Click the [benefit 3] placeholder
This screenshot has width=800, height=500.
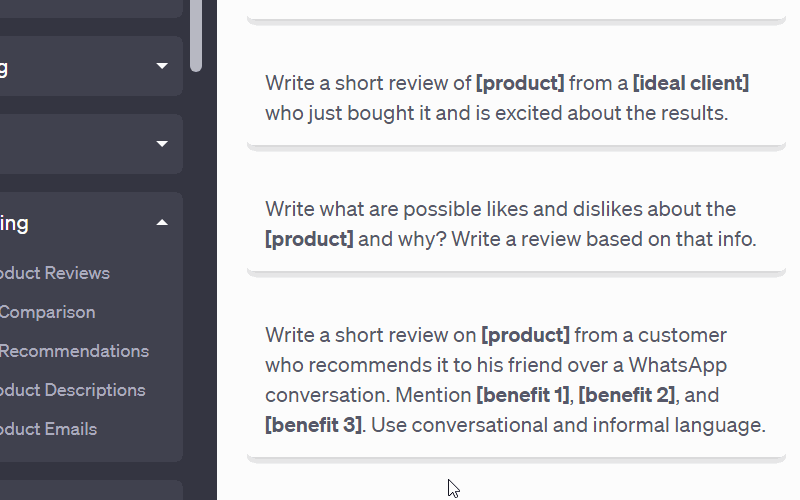313,425
